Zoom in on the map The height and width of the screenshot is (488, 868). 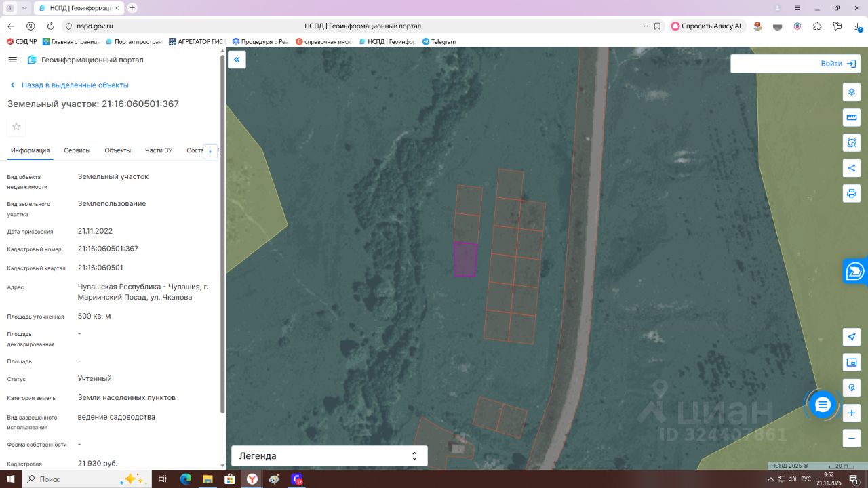852,413
